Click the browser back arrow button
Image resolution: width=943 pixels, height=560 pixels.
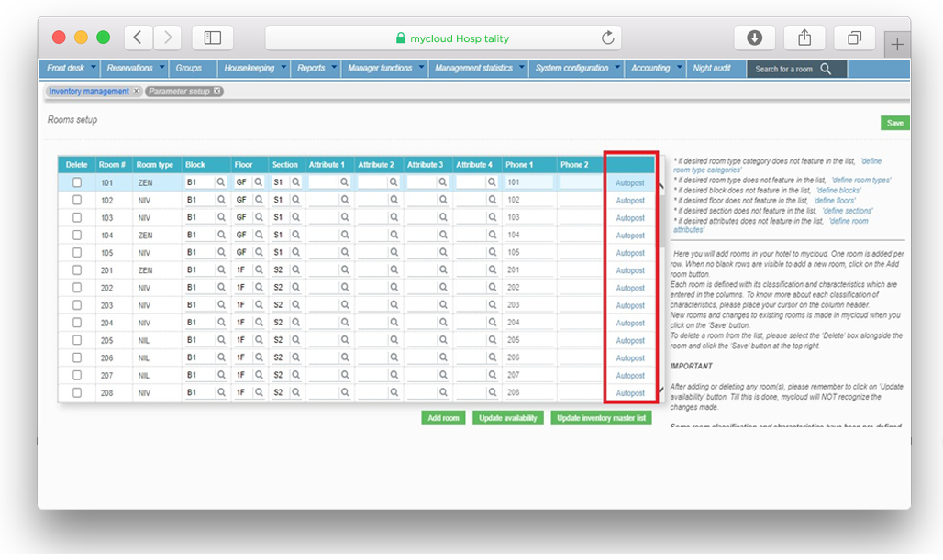138,38
